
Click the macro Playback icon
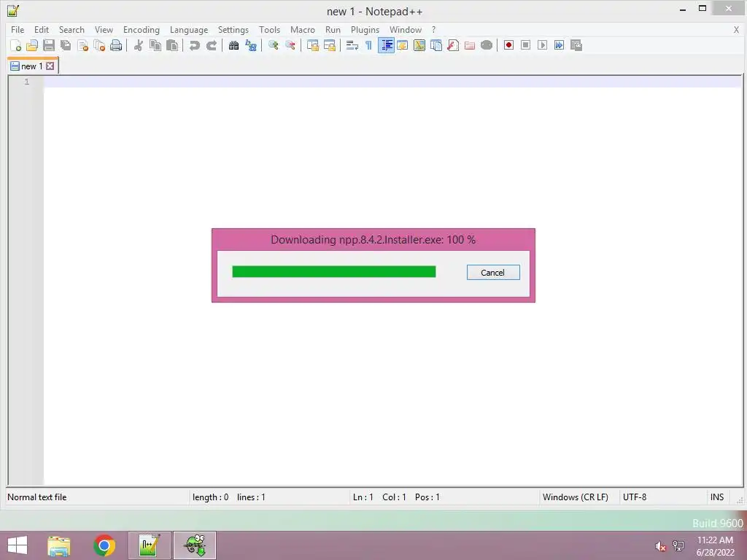[542, 45]
